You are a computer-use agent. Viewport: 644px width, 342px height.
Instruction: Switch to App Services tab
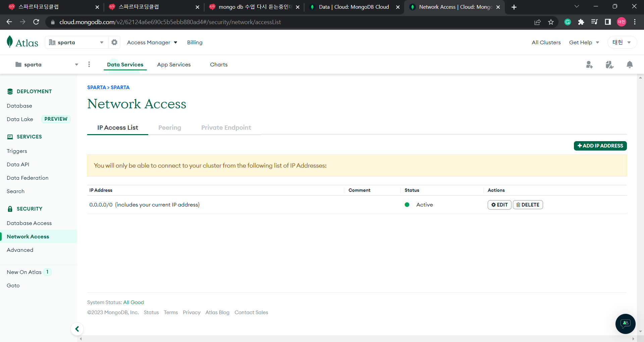coord(174,64)
